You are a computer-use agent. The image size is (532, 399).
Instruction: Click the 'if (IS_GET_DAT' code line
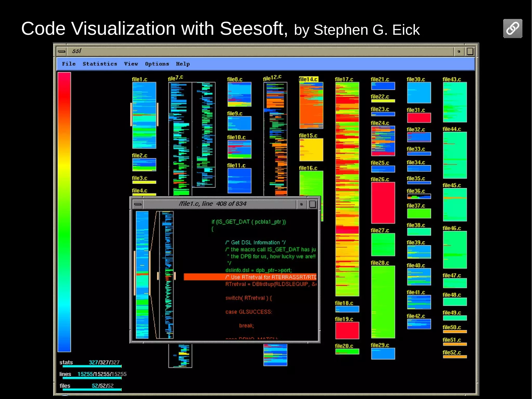click(x=249, y=222)
